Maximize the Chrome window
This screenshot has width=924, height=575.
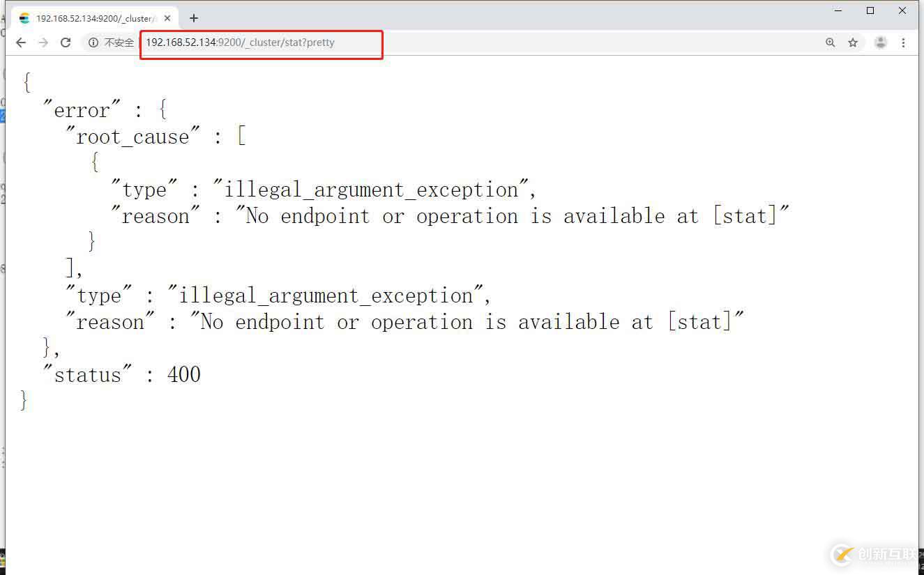pyautogui.click(x=870, y=10)
